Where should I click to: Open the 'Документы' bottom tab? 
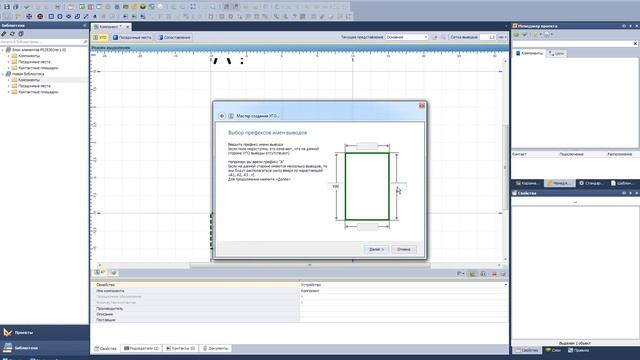pos(216,348)
